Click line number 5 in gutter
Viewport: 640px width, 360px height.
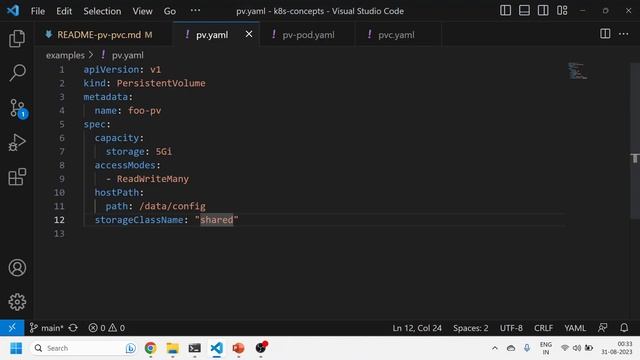click(x=62, y=124)
